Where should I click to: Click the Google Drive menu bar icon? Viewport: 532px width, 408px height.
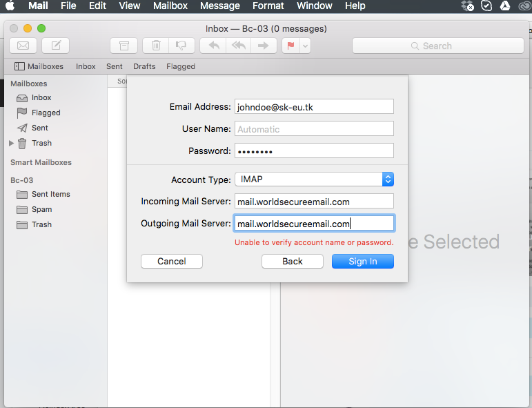coord(505,6)
